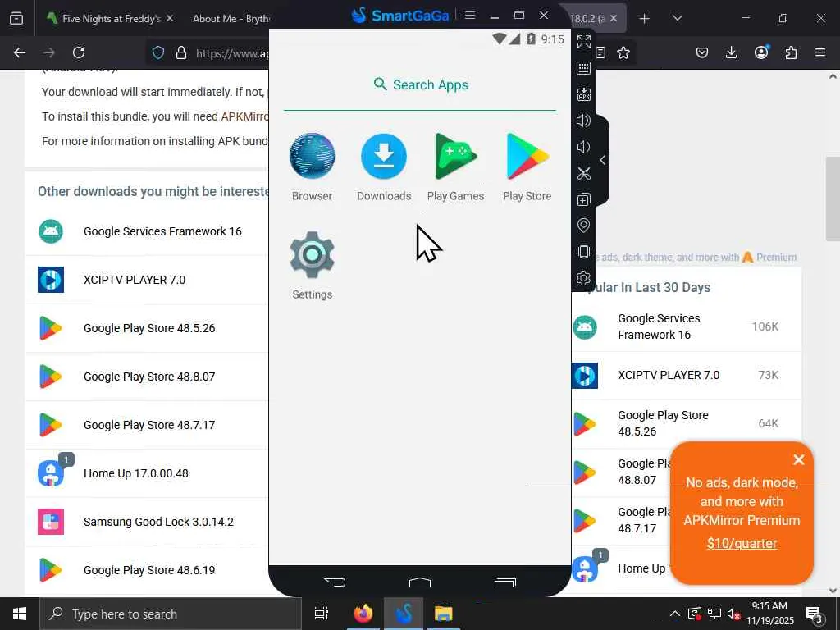
Task: Open Home Up 17.0.00.48 link
Action: pos(136,473)
